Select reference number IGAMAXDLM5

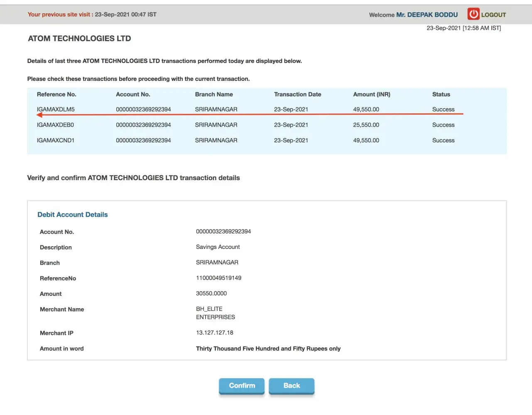click(x=56, y=109)
